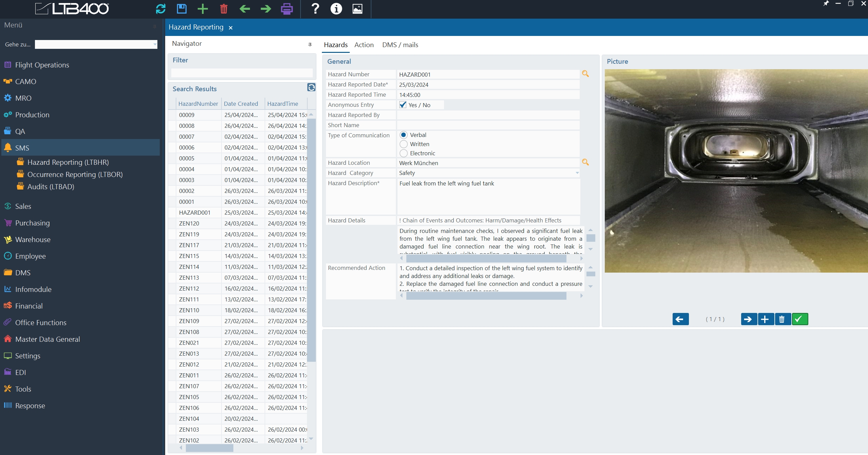
Task: Select the ZEN120 row in search results
Action: [189, 223]
